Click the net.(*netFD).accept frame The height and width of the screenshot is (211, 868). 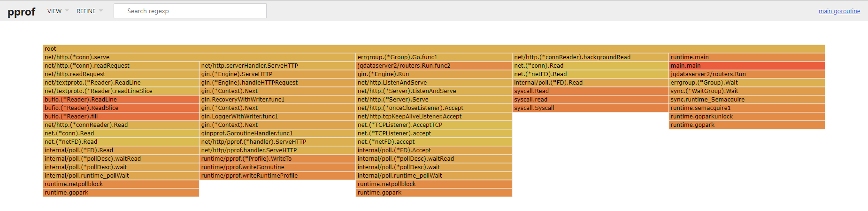[434, 142]
